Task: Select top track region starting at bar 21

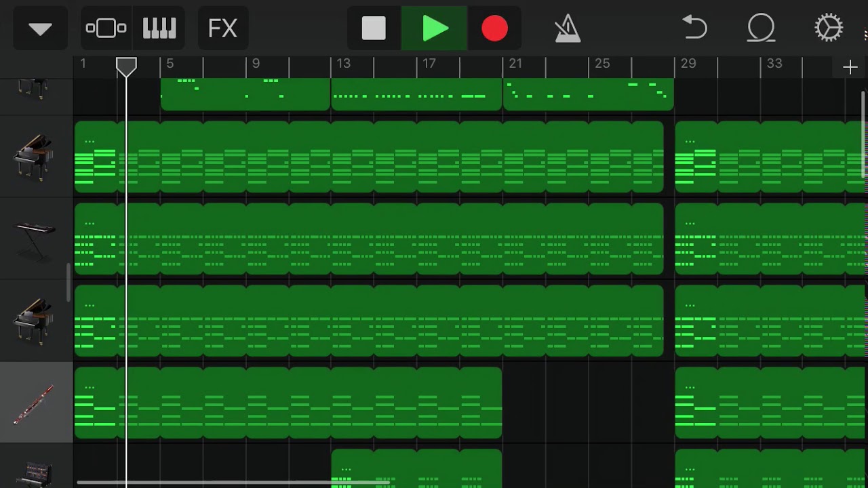Action: coord(588,94)
